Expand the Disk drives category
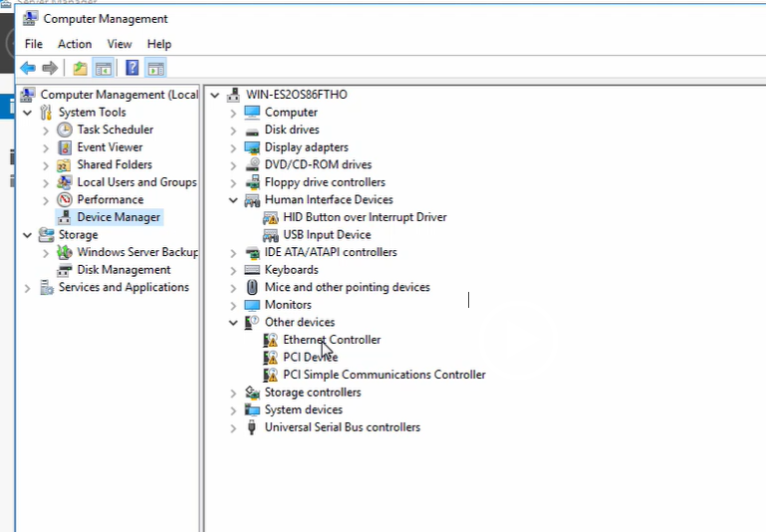The width and height of the screenshot is (766, 532). [233, 131]
